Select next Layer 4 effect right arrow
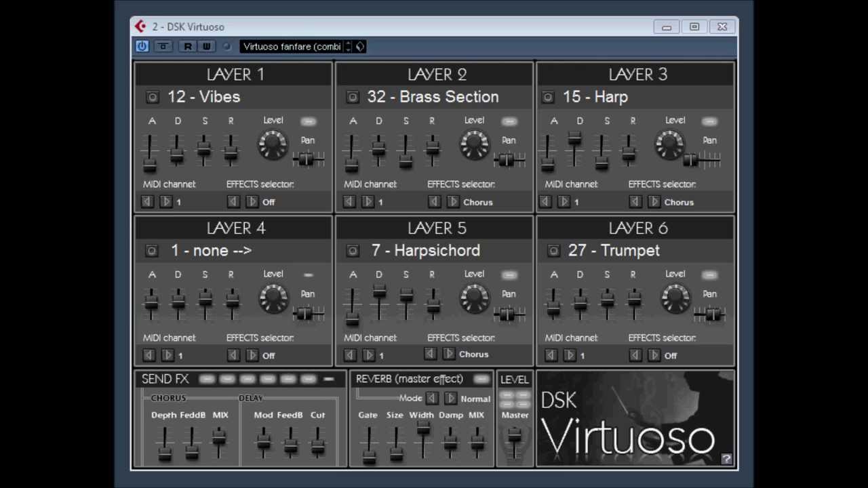Screen dimensions: 868x488 (x=252, y=355)
